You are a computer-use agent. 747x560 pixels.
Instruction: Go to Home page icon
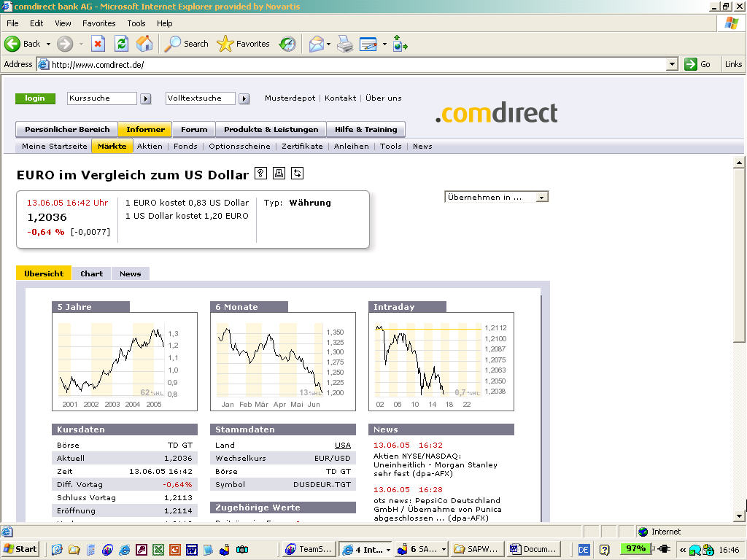(144, 44)
